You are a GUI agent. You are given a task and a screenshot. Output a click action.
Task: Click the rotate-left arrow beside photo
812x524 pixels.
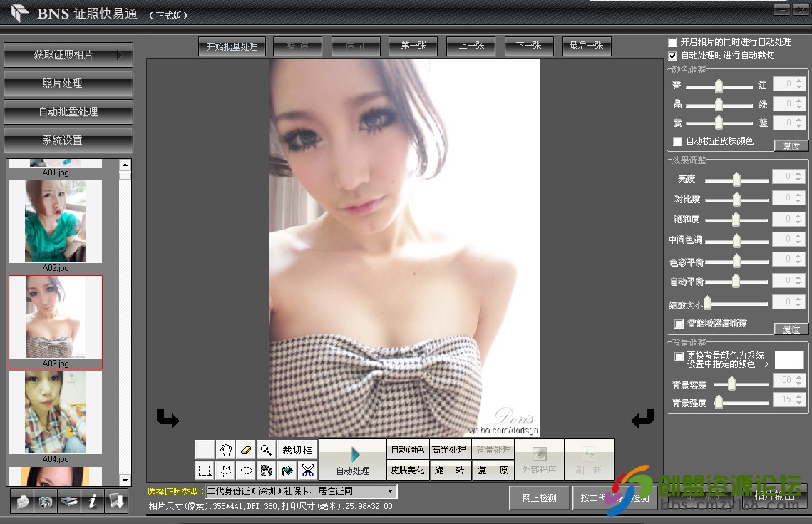(x=168, y=417)
